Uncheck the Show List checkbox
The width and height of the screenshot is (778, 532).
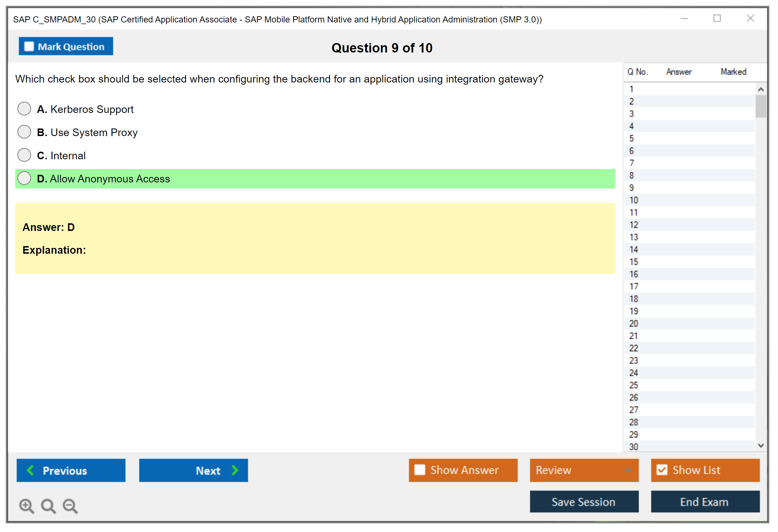[662, 470]
